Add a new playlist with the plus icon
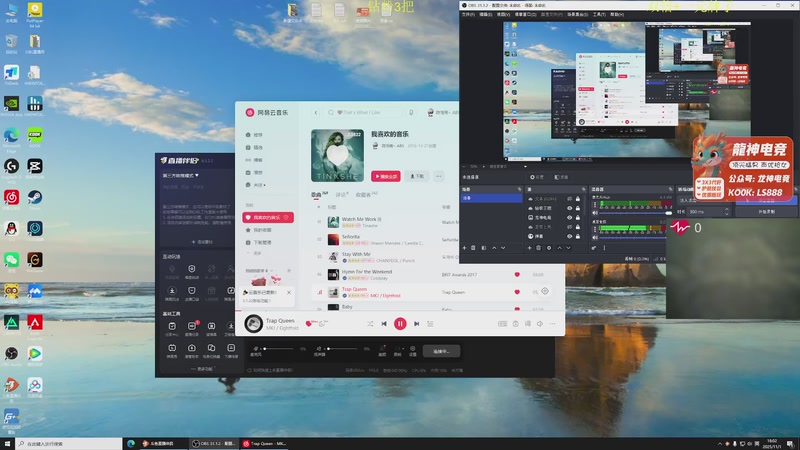 click(289, 270)
